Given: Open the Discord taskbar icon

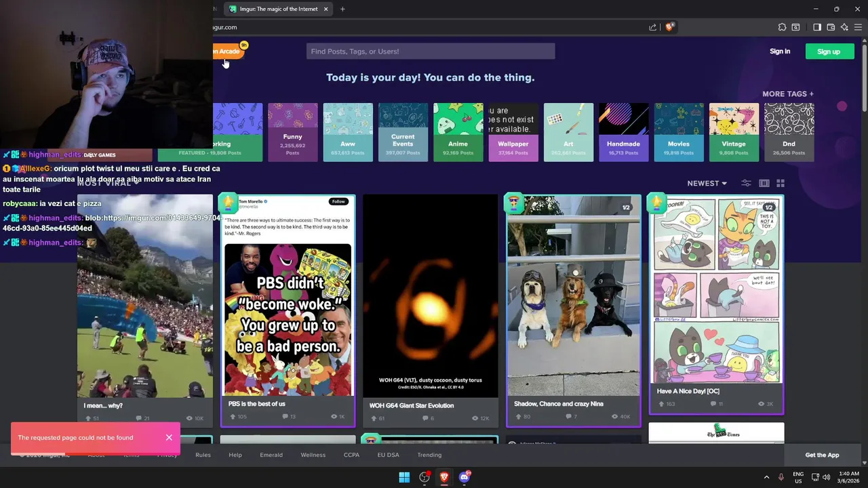Looking at the screenshot, I should [x=465, y=477].
